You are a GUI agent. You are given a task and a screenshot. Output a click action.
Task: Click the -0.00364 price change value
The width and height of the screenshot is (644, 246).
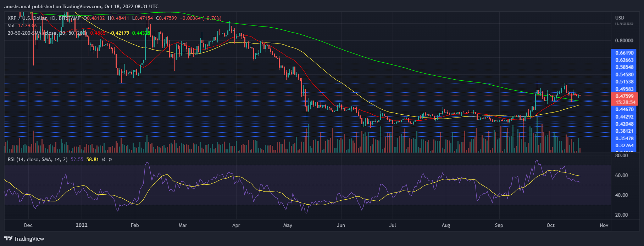pos(190,18)
